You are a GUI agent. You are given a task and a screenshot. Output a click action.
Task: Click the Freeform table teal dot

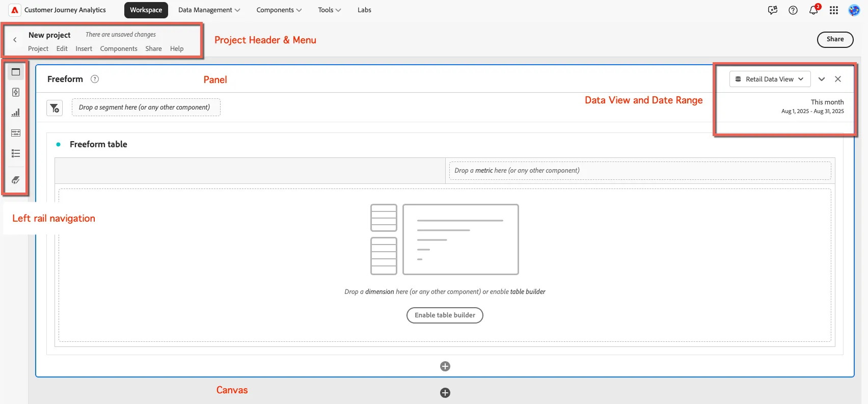(59, 145)
